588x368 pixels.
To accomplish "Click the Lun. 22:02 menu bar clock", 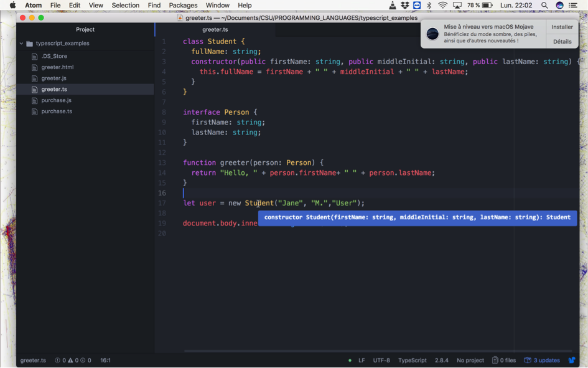I will [516, 5].
